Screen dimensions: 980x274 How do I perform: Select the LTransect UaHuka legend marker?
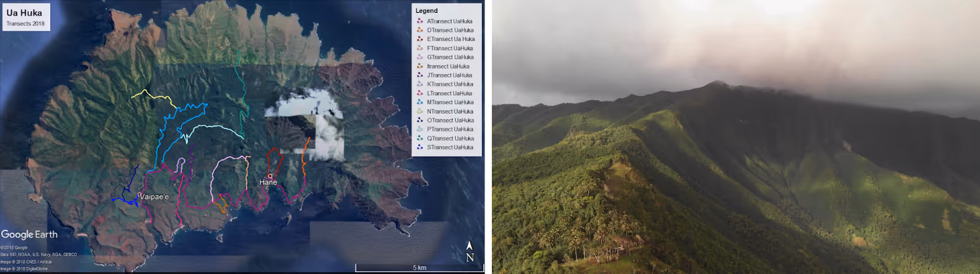(x=420, y=93)
